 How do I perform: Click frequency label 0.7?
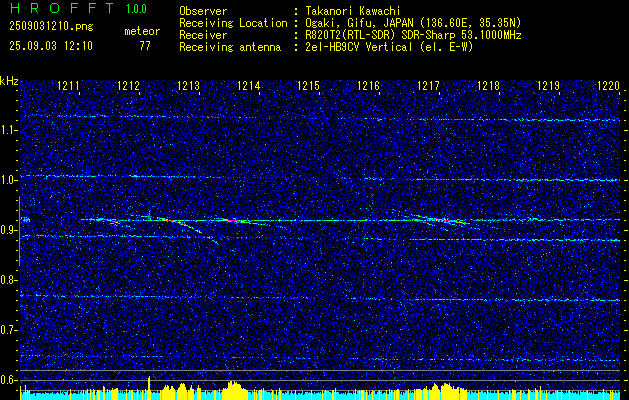7,330
